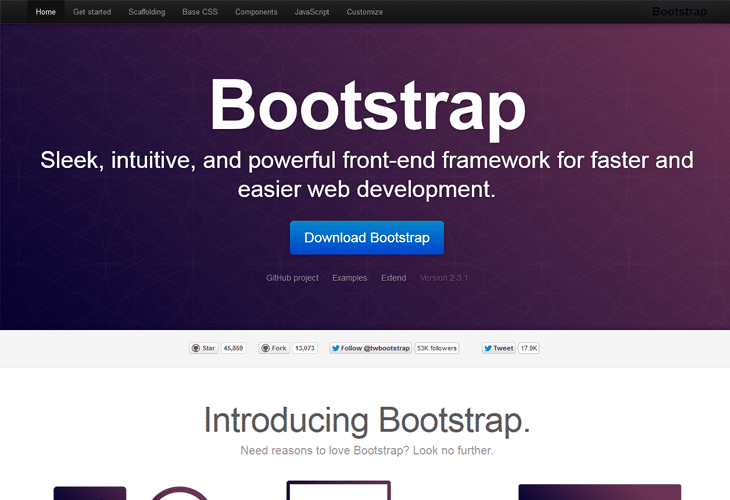Click the Bootstrap brand in navbar
The height and width of the screenshot is (500, 730).
point(679,12)
